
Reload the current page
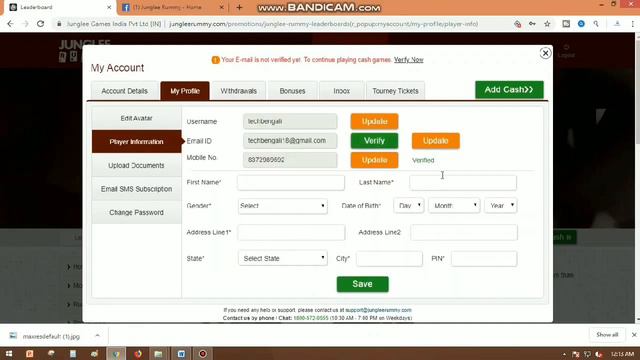40,24
